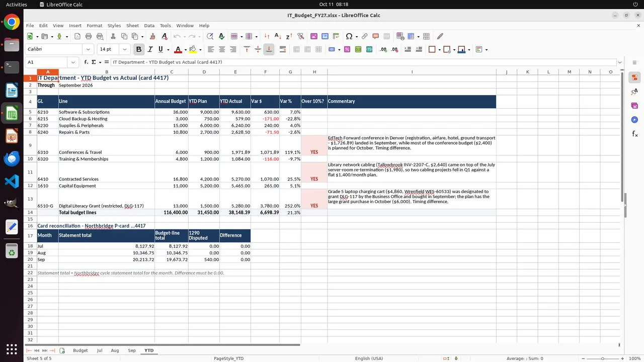Launch Visual Studio Code from the dock
644x362 pixels.
coord(12,181)
